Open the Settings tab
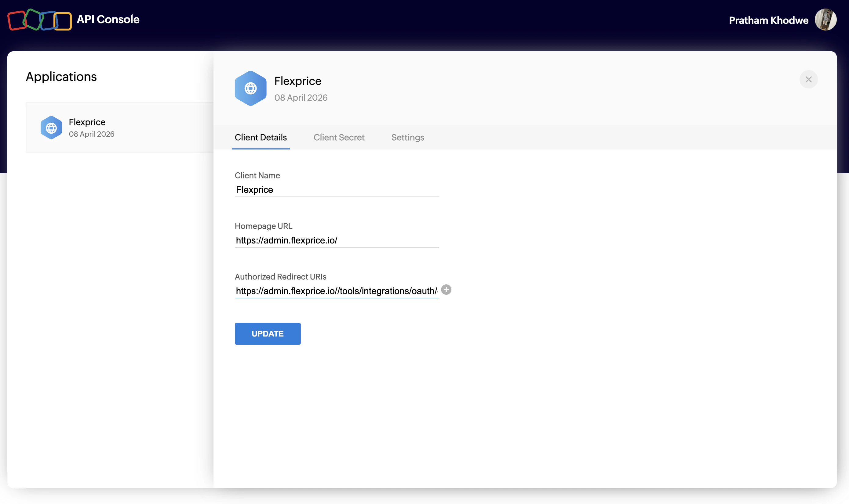Viewport: 849px width, 504px height. [x=407, y=137]
